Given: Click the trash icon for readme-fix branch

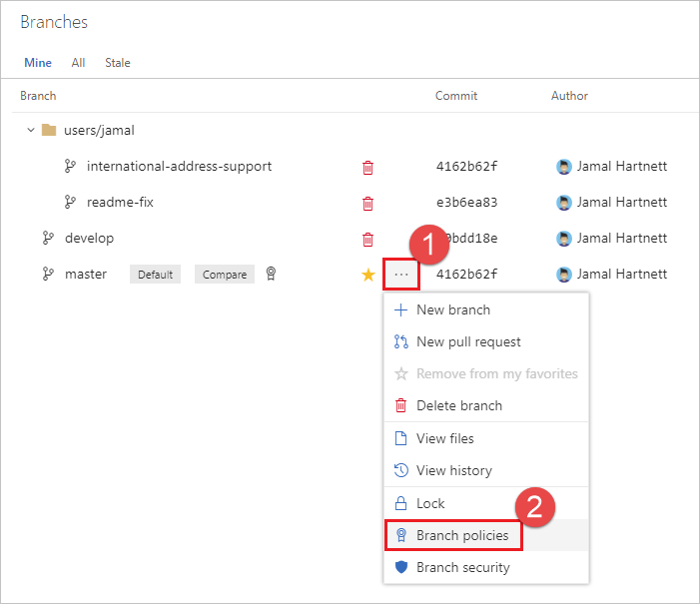Looking at the screenshot, I should coord(367,203).
